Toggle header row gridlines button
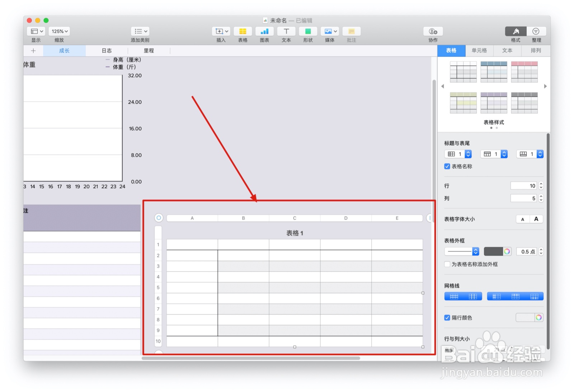Screen dimensions: 574x392 [x=516, y=297]
